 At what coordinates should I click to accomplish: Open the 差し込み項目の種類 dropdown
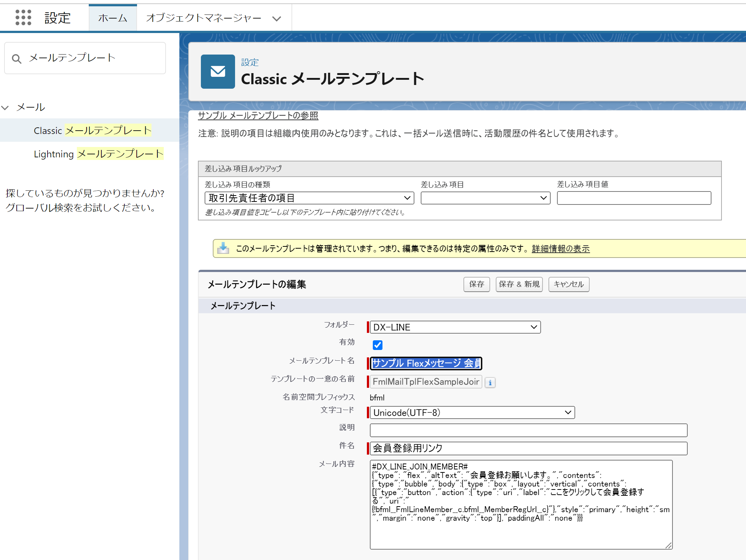pos(309,198)
